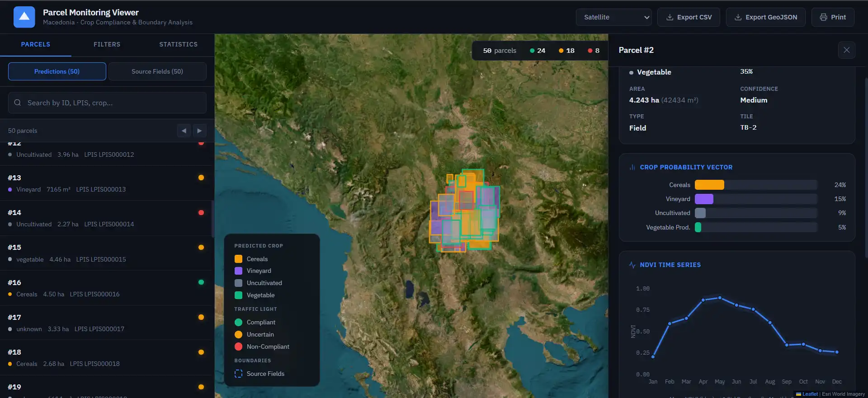Select parcel #14 Uncultivated row

tap(106, 218)
